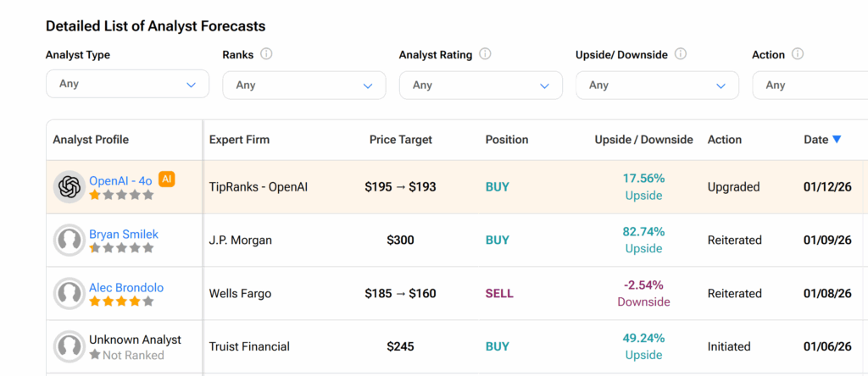Click the Unknown Analyst avatar icon
868x376 pixels.
pyautogui.click(x=69, y=347)
